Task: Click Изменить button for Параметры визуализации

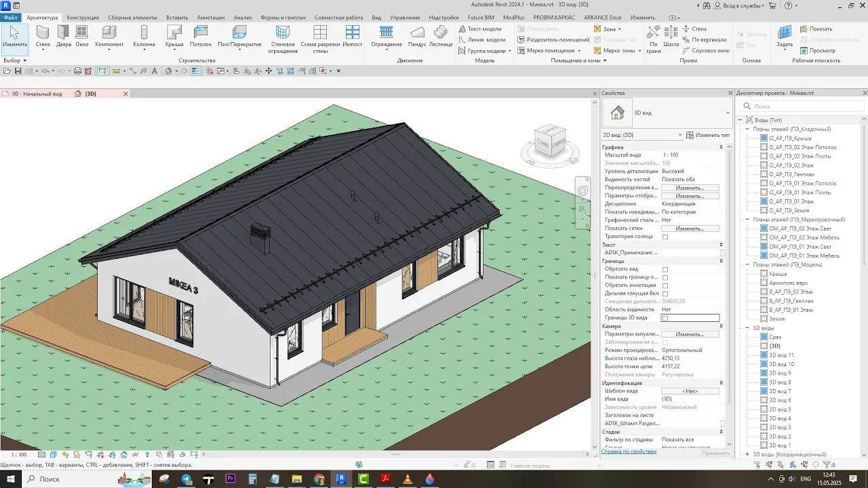Action: [690, 335]
